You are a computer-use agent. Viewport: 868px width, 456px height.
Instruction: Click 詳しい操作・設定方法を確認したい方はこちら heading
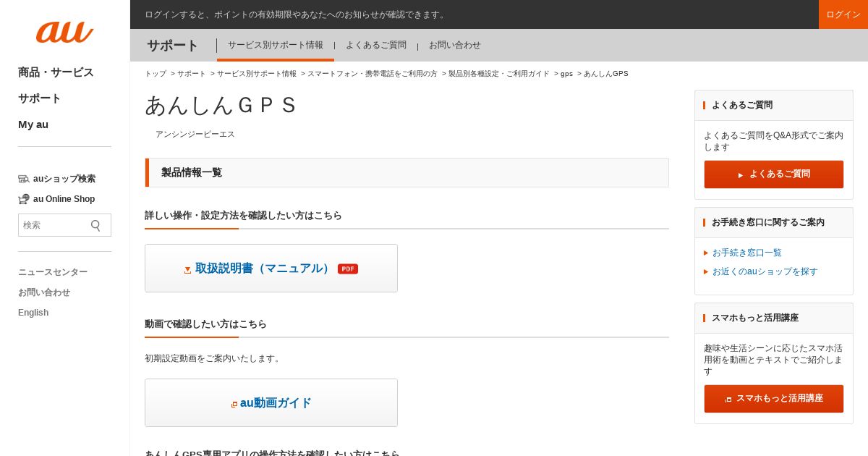click(243, 215)
